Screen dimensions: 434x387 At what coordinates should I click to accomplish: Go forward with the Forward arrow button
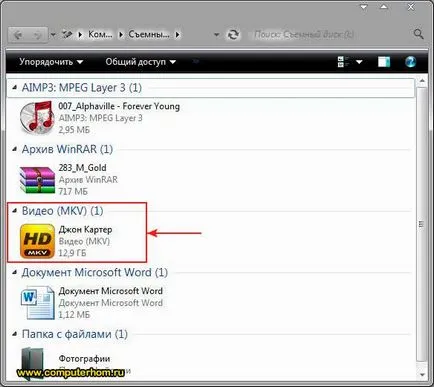coord(37,34)
